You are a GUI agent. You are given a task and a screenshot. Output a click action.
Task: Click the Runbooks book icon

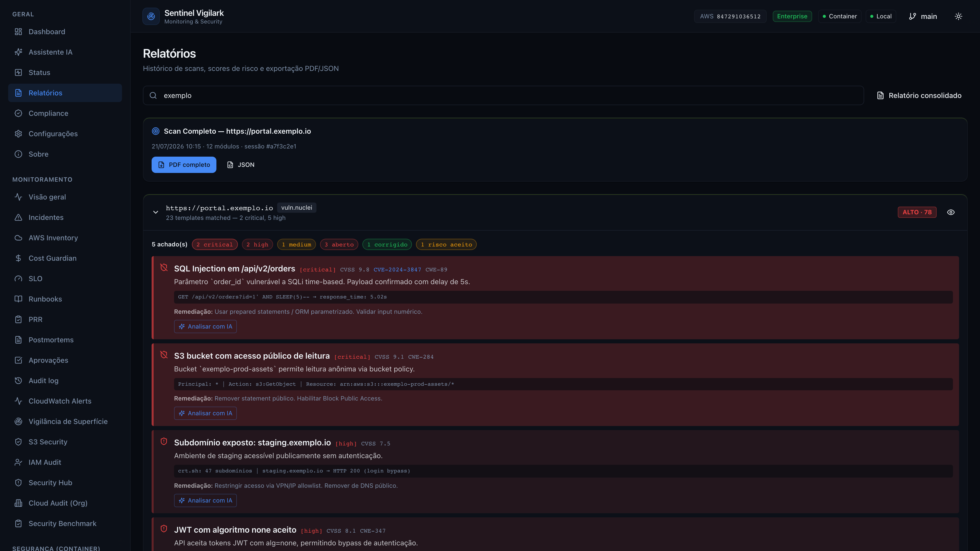click(x=18, y=299)
